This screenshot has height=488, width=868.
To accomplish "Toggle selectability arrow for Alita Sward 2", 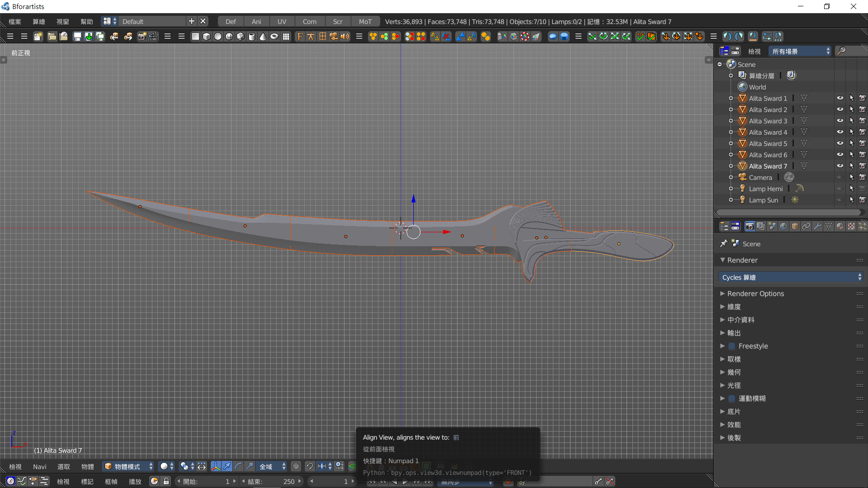I will click(x=852, y=109).
